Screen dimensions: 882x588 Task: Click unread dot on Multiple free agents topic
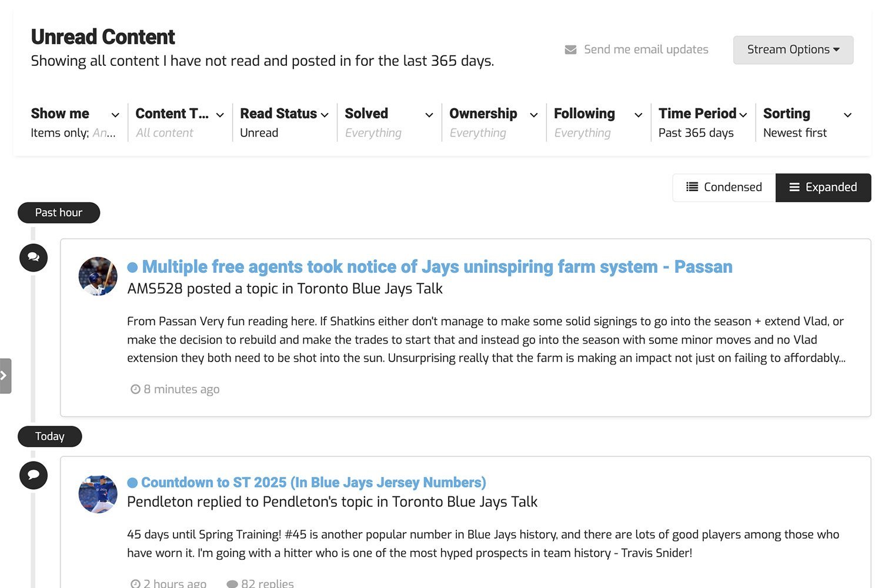[132, 268]
